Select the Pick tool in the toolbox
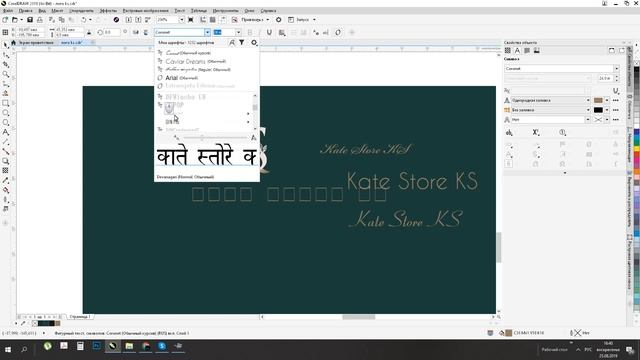The width and height of the screenshot is (640, 360). click(5, 45)
